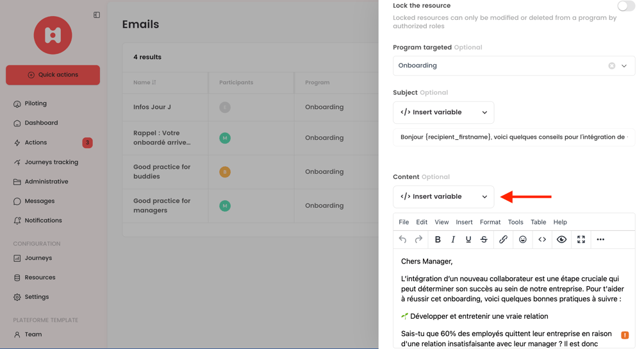Screen dimensions: 644x349
Task: Open Good practice for managers email
Action: coord(162,205)
